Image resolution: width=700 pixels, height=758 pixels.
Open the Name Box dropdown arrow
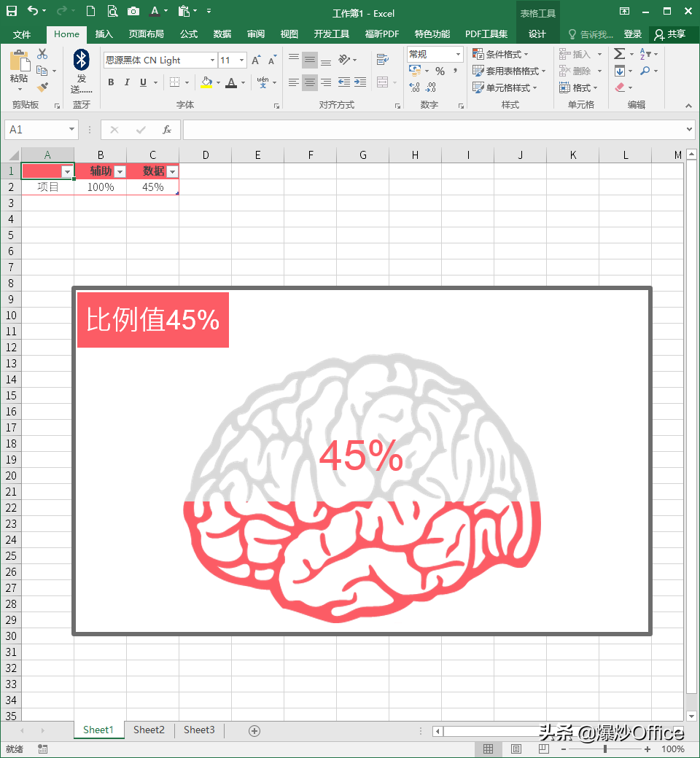[x=71, y=129]
